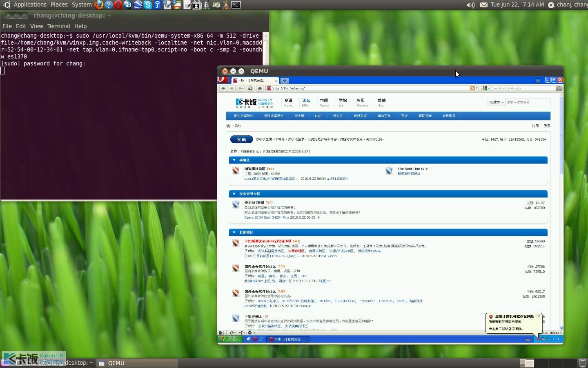Image resolution: width=588 pixels, height=368 pixels.
Task: Click the Opera address bar
Action: point(372,88)
